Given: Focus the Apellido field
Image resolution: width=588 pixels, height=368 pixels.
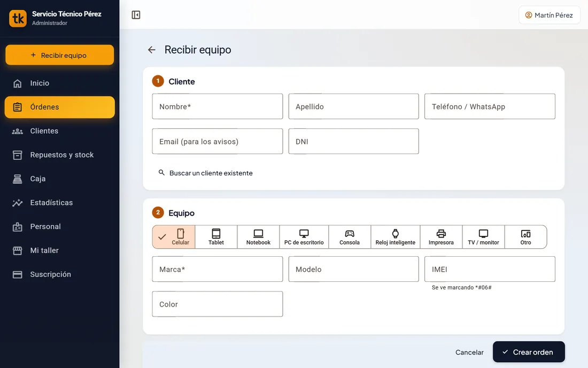Looking at the screenshot, I should [x=354, y=106].
